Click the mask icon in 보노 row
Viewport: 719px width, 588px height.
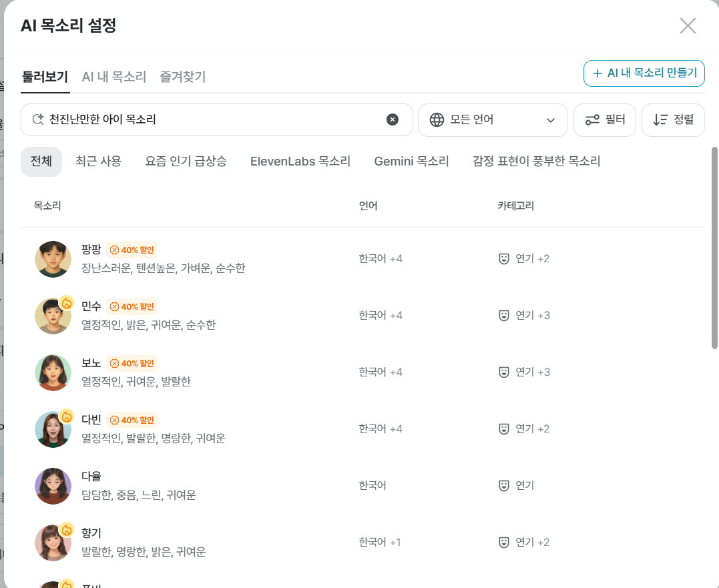503,372
